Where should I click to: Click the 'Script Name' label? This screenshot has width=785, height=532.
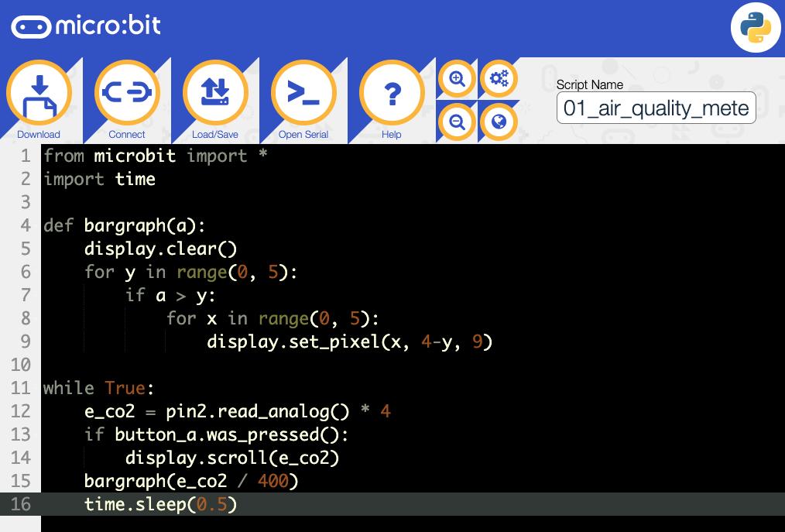[x=590, y=84]
